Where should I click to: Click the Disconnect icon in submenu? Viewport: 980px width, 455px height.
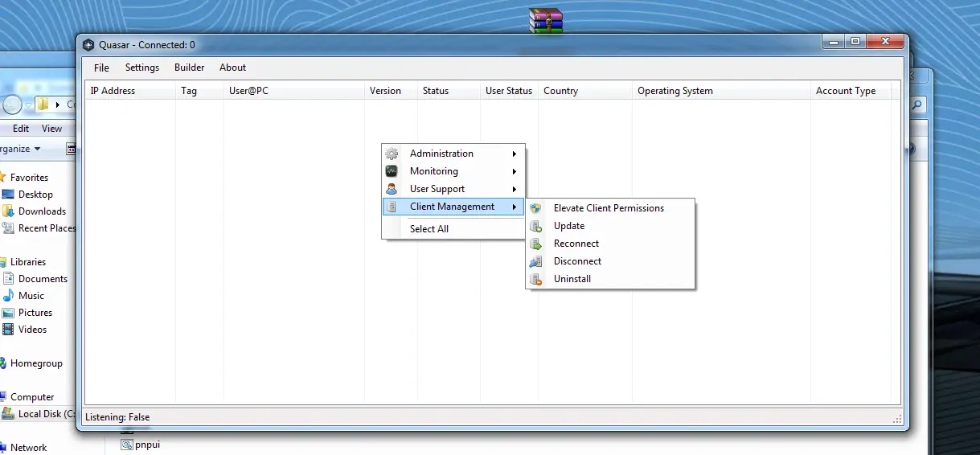535,261
